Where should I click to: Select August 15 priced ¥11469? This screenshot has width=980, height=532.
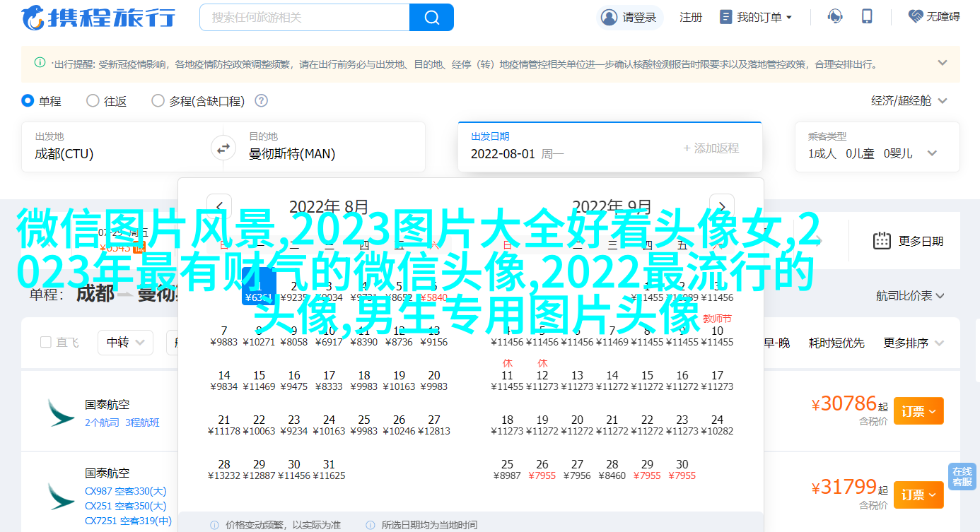(259, 380)
